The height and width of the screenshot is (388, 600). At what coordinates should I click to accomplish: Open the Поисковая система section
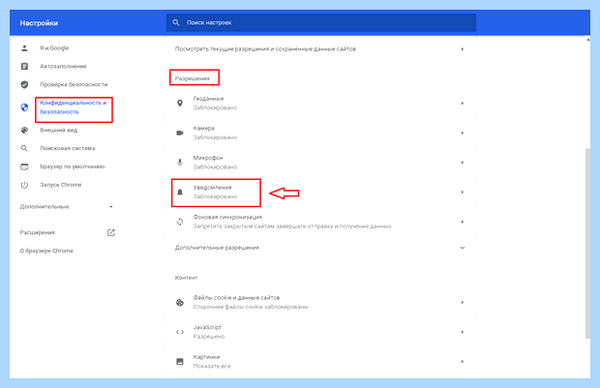coord(67,148)
